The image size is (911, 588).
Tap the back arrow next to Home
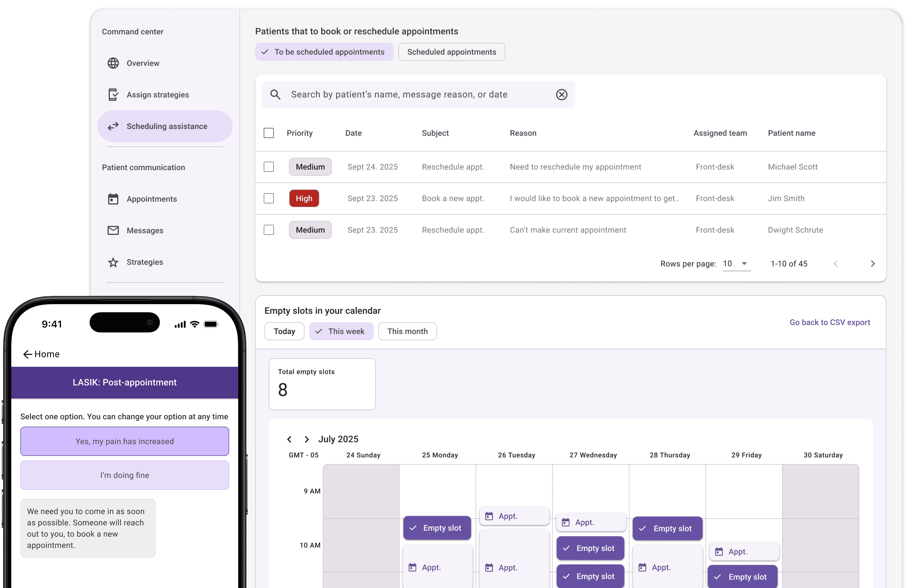coord(27,354)
